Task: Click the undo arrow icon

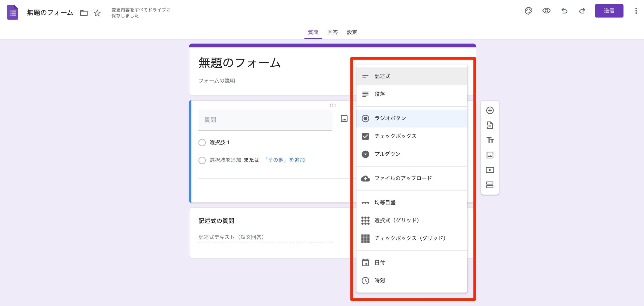Action: [x=564, y=11]
